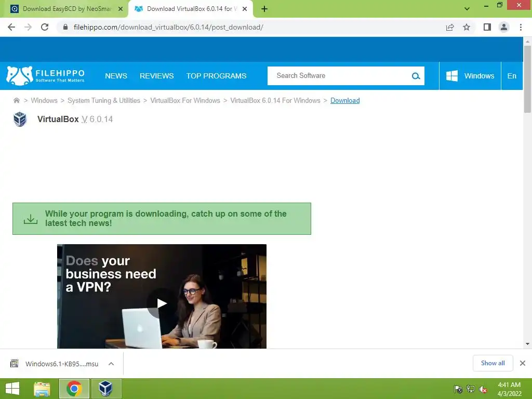Click the VirtualBox title text

pyautogui.click(x=58, y=119)
